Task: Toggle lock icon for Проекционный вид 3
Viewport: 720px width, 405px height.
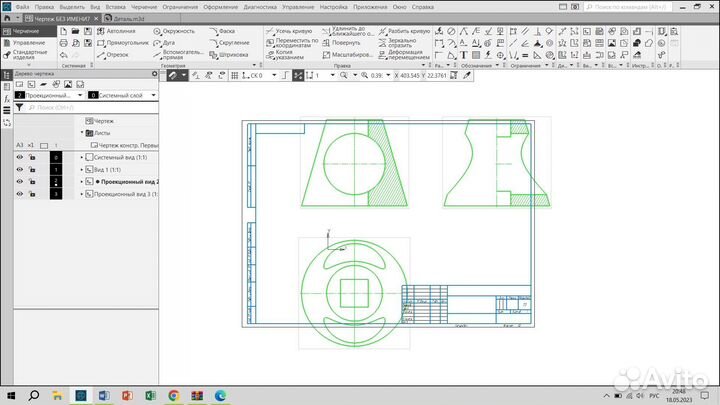Action: [33, 195]
